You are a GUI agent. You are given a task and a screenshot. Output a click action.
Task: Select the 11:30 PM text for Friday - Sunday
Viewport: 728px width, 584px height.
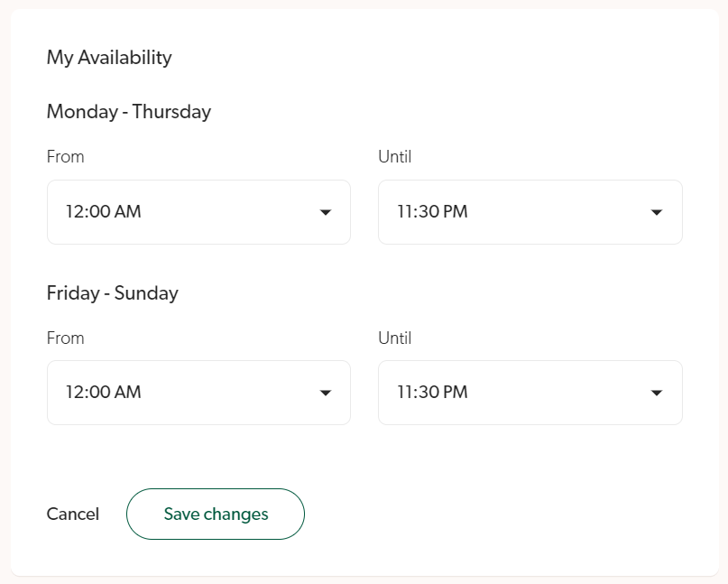(x=433, y=393)
